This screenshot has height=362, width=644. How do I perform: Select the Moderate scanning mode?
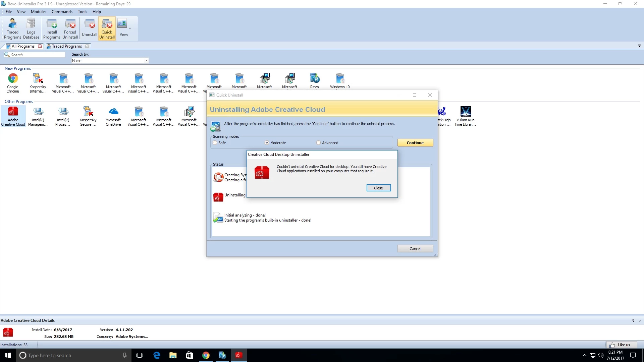coord(267,143)
